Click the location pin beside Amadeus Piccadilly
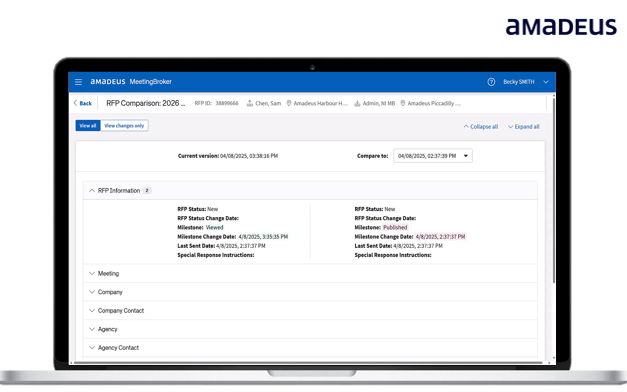This screenshot has height=392, width=627. [x=403, y=103]
